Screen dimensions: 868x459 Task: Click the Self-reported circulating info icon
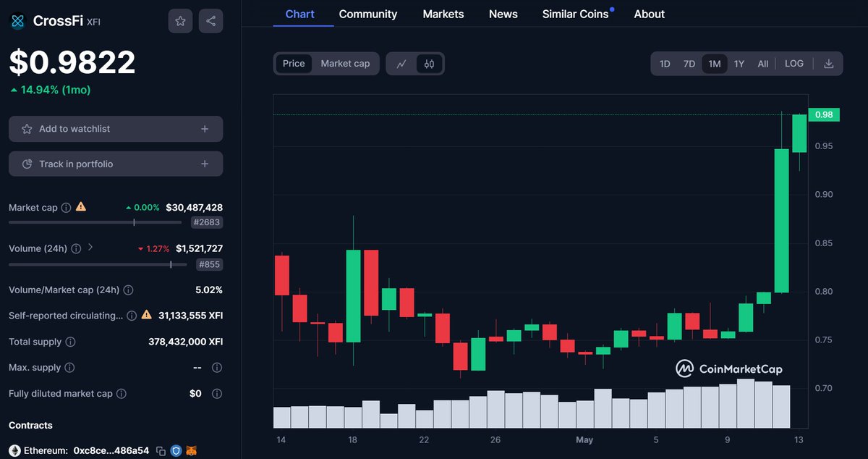(x=132, y=316)
